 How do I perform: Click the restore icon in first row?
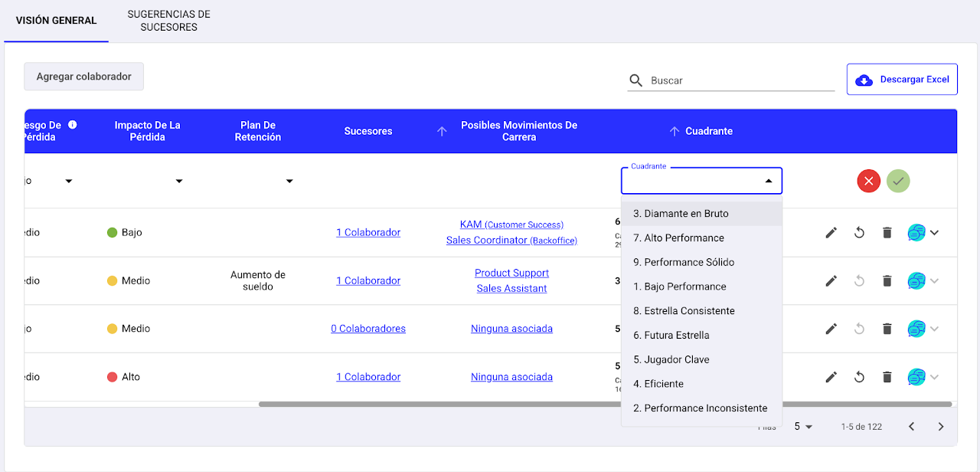tap(859, 232)
